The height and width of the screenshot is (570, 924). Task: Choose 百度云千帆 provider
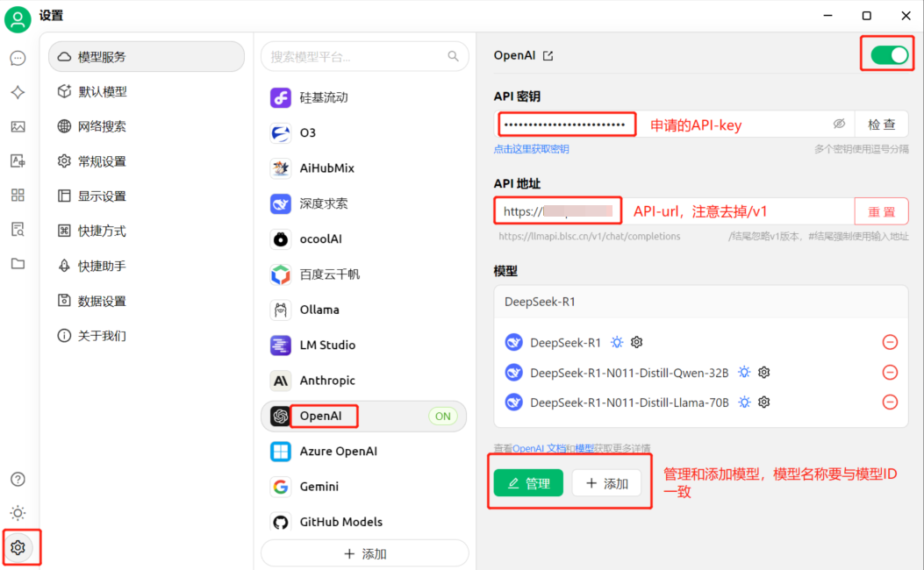click(x=364, y=274)
